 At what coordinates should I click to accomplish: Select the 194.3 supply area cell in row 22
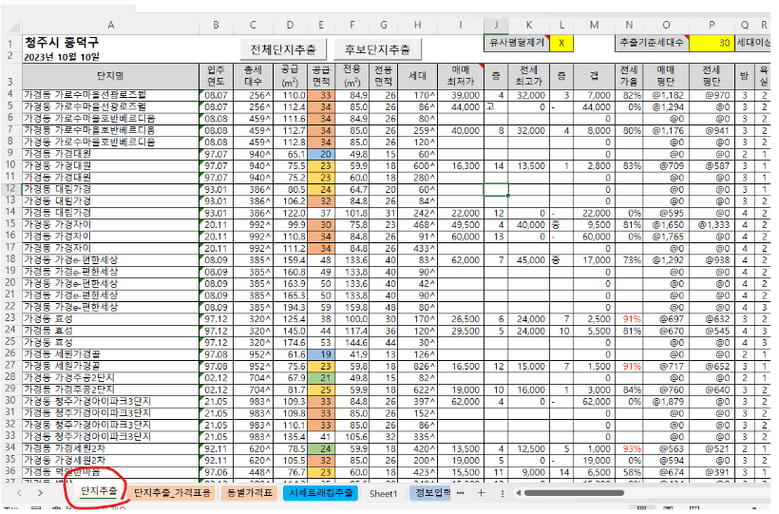(291, 307)
